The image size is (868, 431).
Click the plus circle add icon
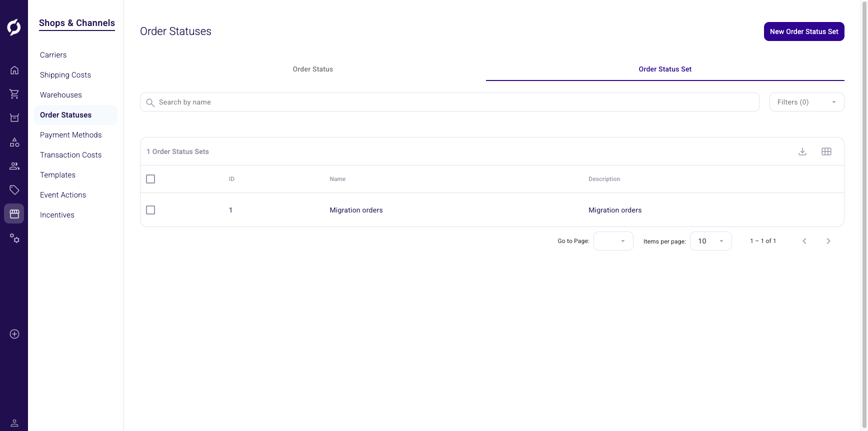(14, 334)
